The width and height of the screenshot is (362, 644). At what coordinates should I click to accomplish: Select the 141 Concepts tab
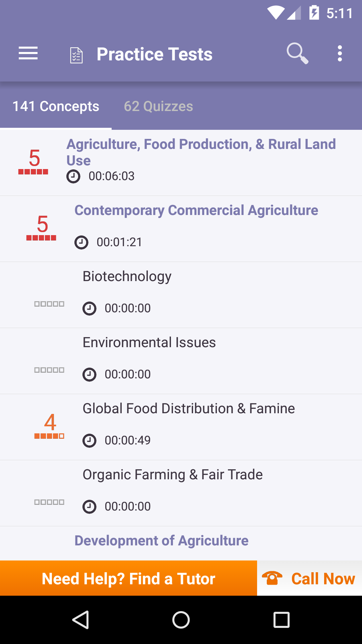56,106
